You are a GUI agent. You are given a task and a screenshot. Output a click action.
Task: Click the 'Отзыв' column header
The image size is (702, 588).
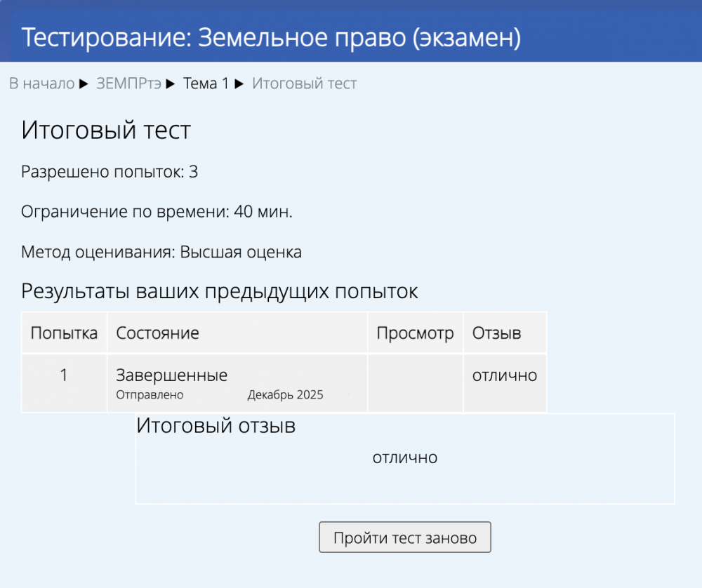496,333
